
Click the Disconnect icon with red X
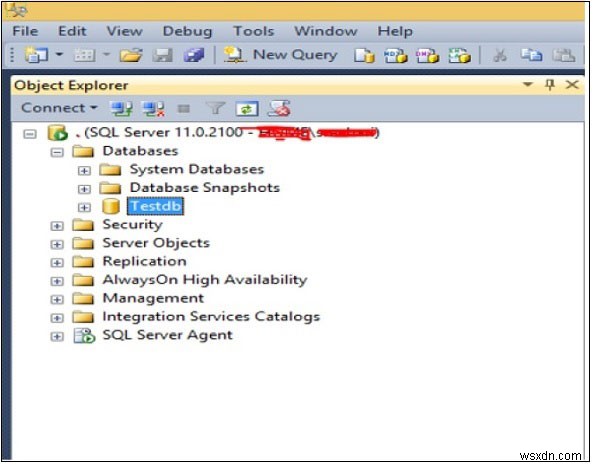tap(153, 109)
